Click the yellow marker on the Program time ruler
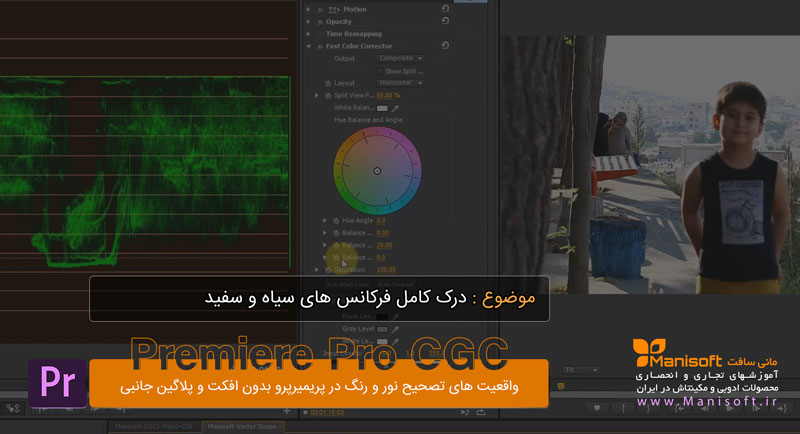800x434 pixels. point(561,386)
